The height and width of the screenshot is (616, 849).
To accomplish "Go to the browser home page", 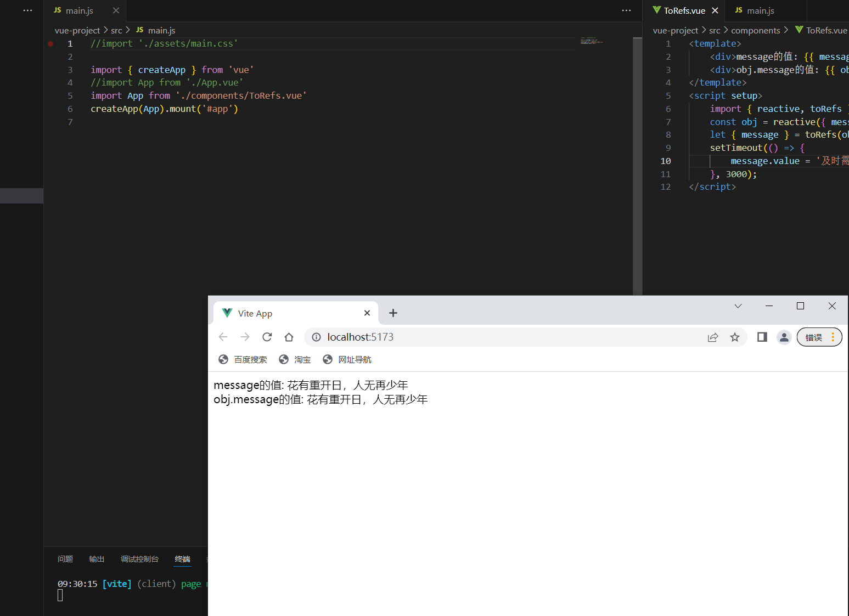I will tap(289, 337).
